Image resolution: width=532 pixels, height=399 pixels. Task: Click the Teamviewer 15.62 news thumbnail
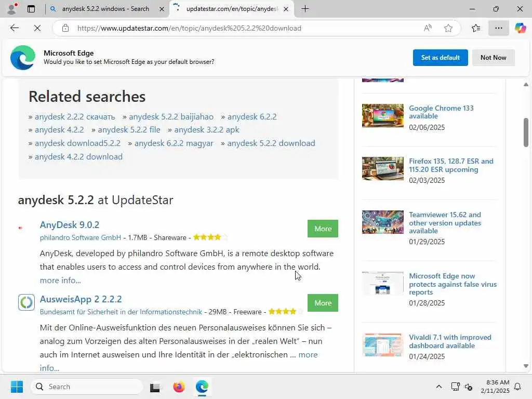coord(383,222)
